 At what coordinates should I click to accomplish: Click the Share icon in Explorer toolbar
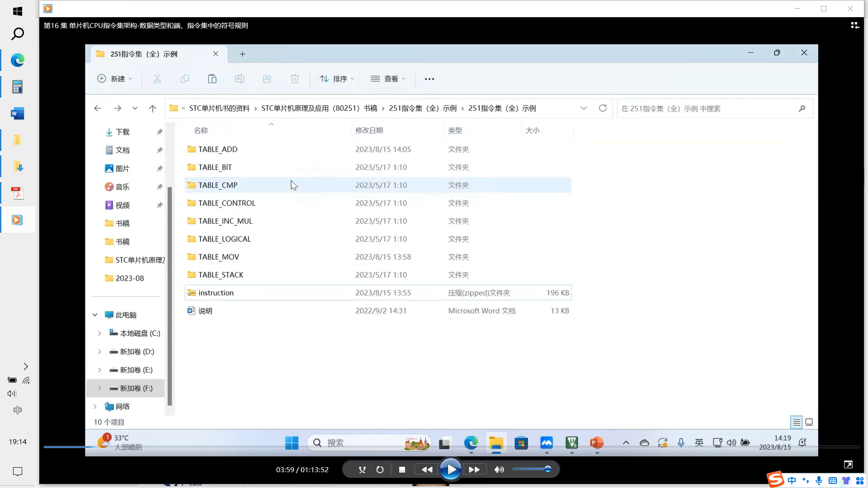point(267,79)
